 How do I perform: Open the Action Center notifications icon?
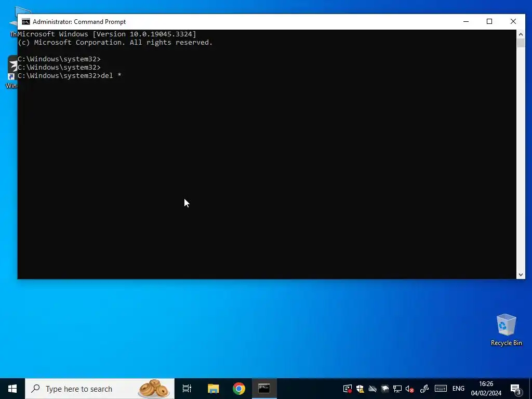tap(515, 389)
